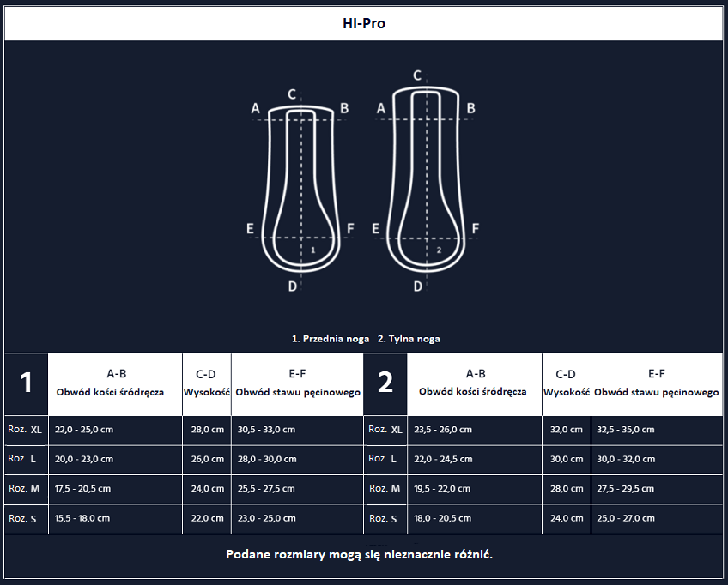Click the 'Podane rozmiary mogą się nieznacznie różnić' note
This screenshot has height=585, width=728.
(x=359, y=554)
